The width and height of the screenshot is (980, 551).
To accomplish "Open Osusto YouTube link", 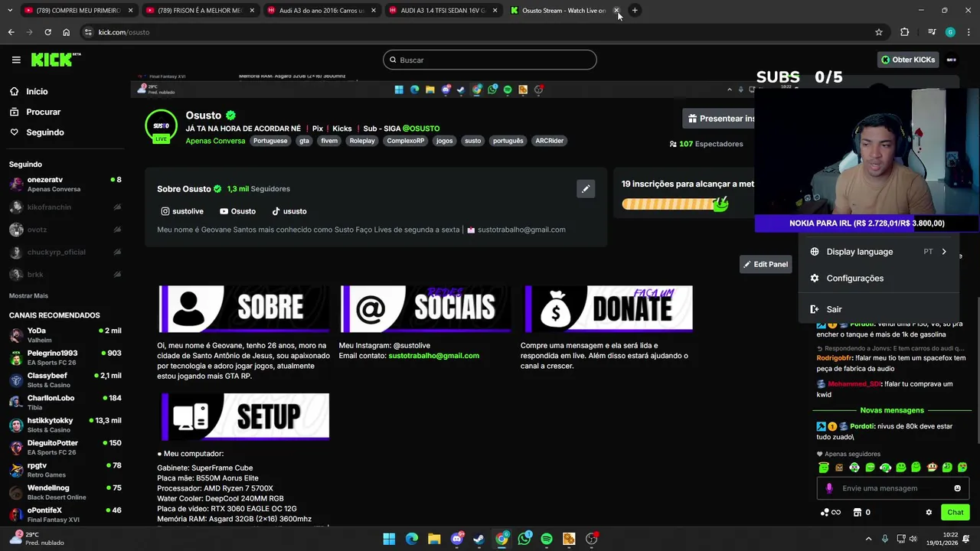I will [237, 211].
